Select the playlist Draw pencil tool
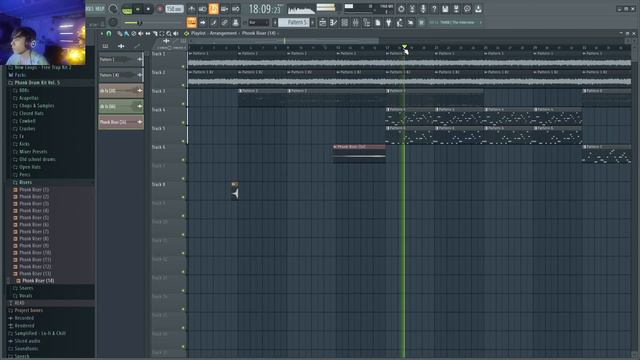Screen dimensions: 640x360 click(119, 33)
